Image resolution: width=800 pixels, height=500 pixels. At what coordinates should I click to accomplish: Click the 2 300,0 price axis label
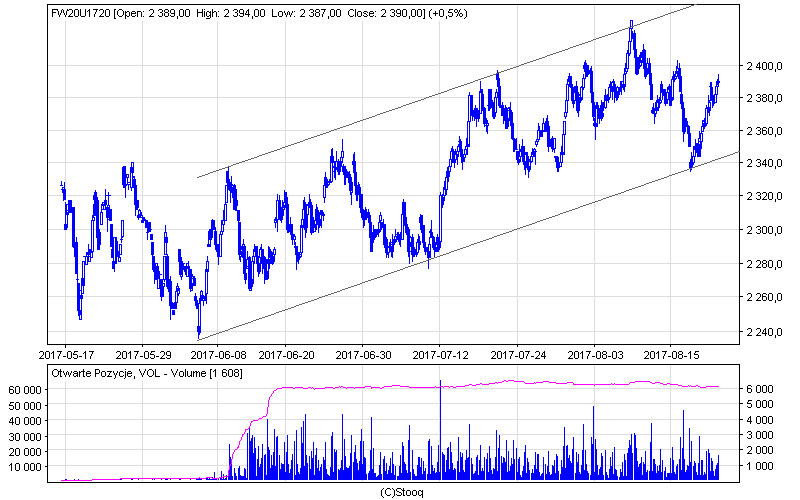point(764,230)
